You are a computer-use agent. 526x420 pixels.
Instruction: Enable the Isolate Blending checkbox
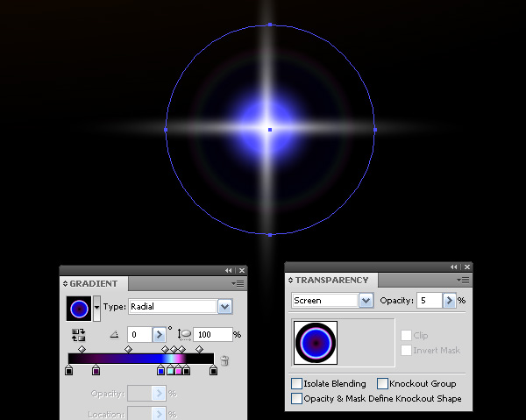tap(296, 383)
